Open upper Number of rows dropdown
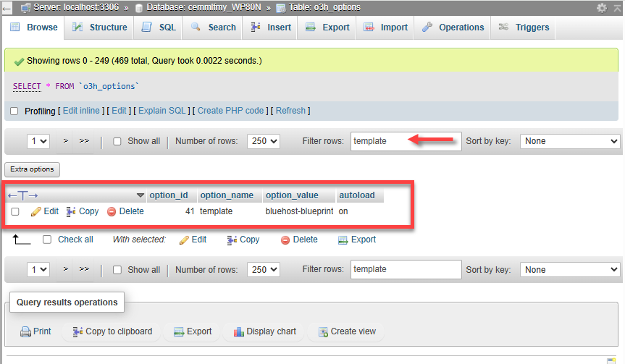Image resolution: width=625 pixels, height=364 pixels. [x=264, y=141]
